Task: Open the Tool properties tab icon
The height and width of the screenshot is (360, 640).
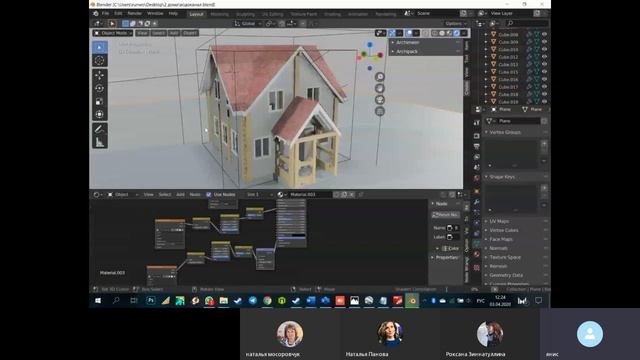Action: pos(476,122)
